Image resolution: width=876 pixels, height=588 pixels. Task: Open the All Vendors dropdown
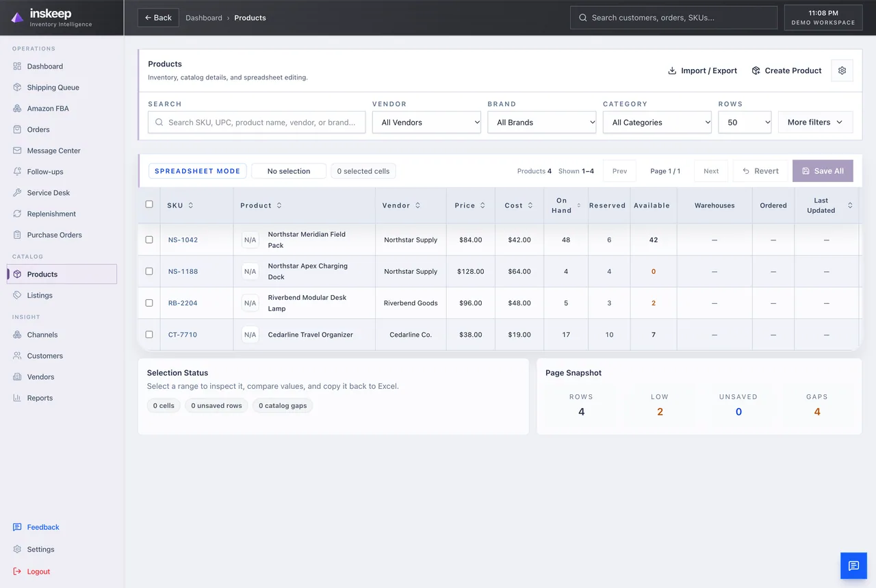[x=426, y=123]
